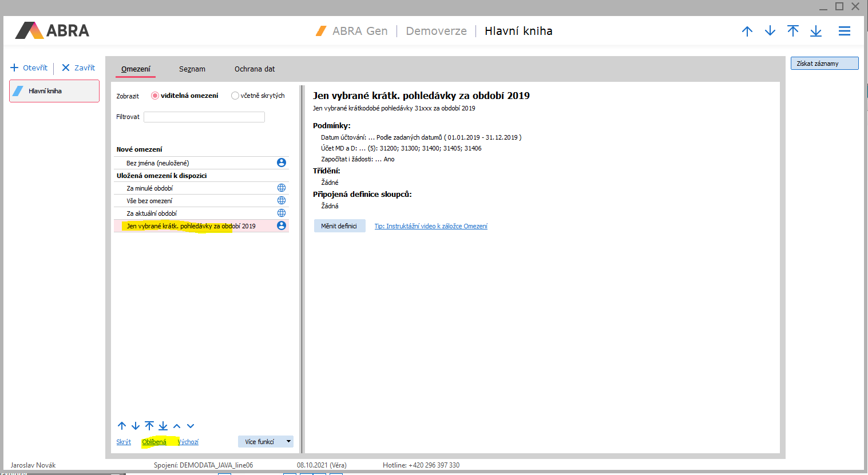
Task: Select the Vše bez omezení restriction
Action: tap(149, 201)
